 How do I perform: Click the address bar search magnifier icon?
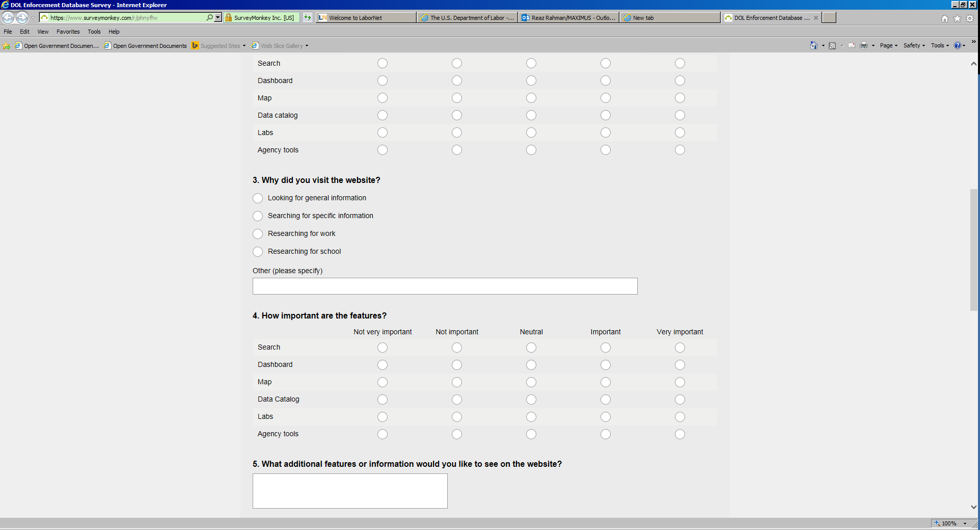[x=209, y=17]
